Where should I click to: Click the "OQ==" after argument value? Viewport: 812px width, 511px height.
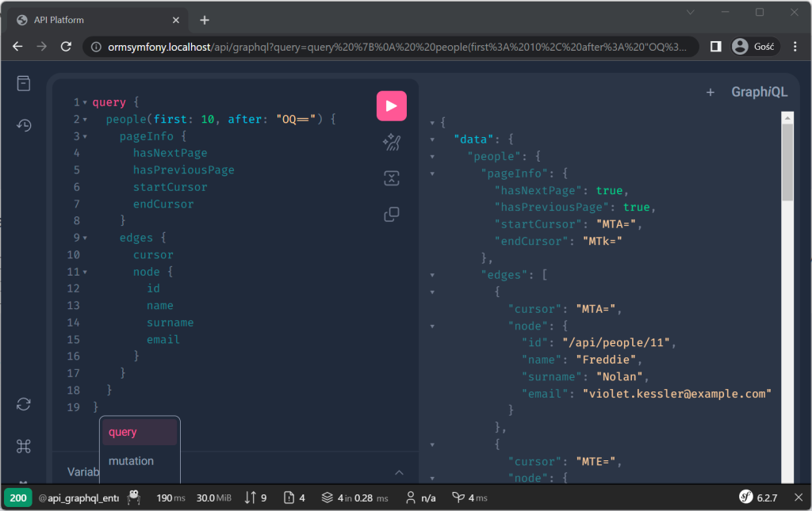click(296, 120)
